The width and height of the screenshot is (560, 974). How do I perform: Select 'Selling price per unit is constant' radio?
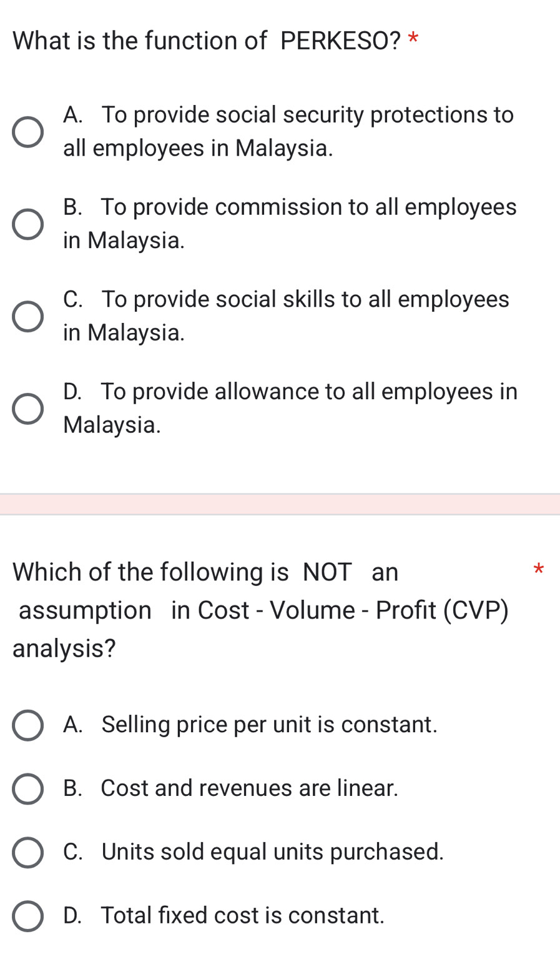(x=28, y=725)
